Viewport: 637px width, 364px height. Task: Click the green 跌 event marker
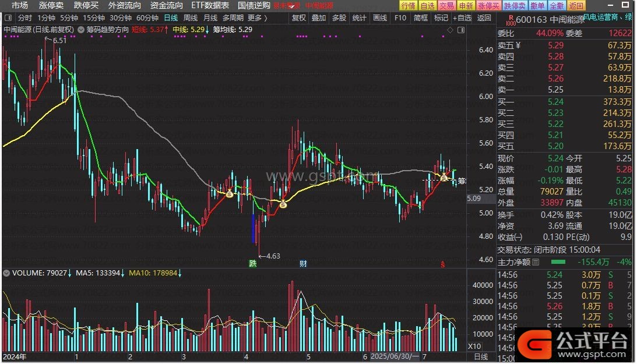click(253, 264)
